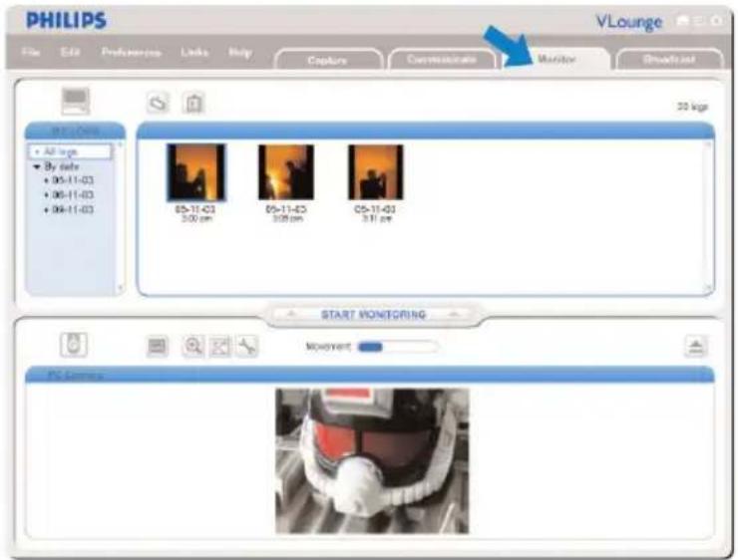Click up arrow right of START MONITORING
Screen dimensions: 738x560
[454, 314]
